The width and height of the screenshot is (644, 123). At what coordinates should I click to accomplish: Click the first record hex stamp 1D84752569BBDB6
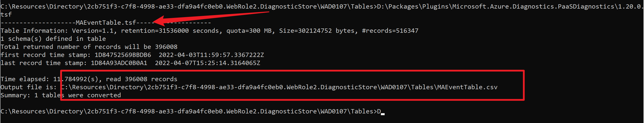pyautogui.click(x=123, y=55)
